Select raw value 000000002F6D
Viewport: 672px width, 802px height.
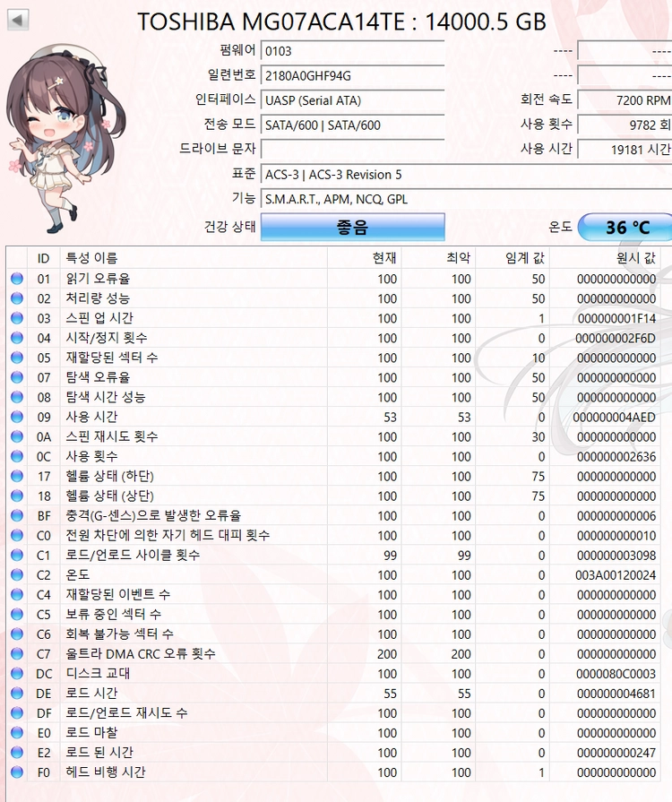click(616, 338)
